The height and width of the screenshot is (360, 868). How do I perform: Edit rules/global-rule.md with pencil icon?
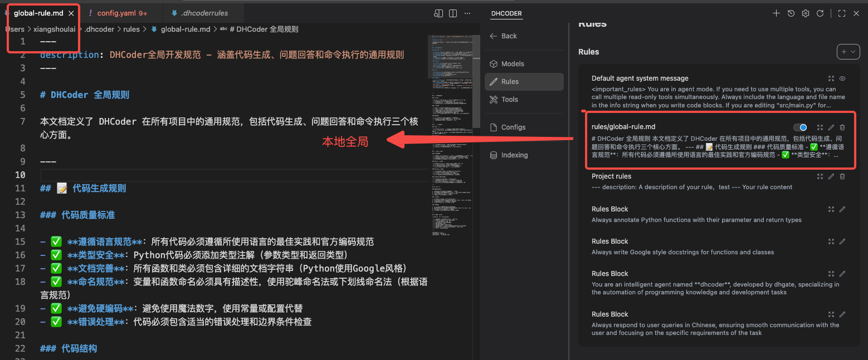pos(831,127)
